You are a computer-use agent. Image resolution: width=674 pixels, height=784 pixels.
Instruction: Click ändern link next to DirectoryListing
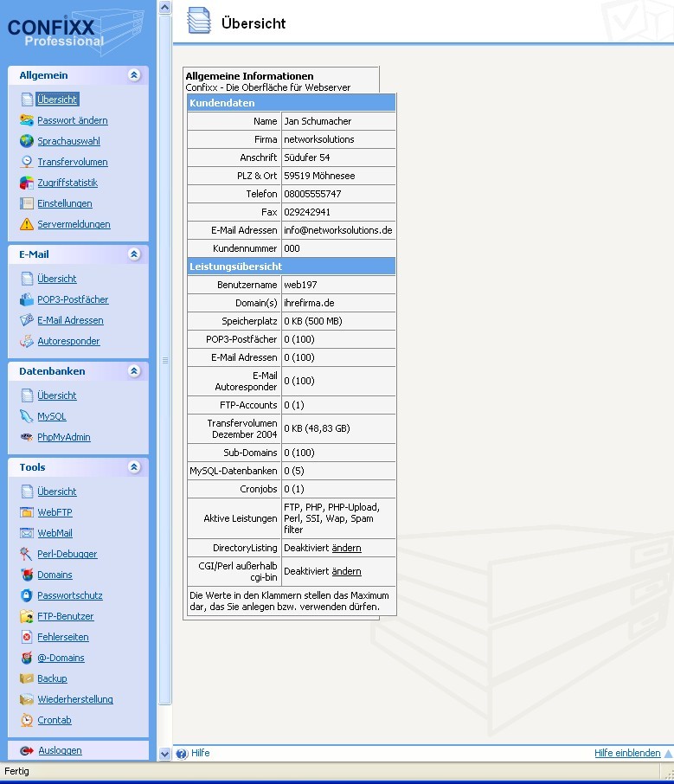tap(346, 548)
